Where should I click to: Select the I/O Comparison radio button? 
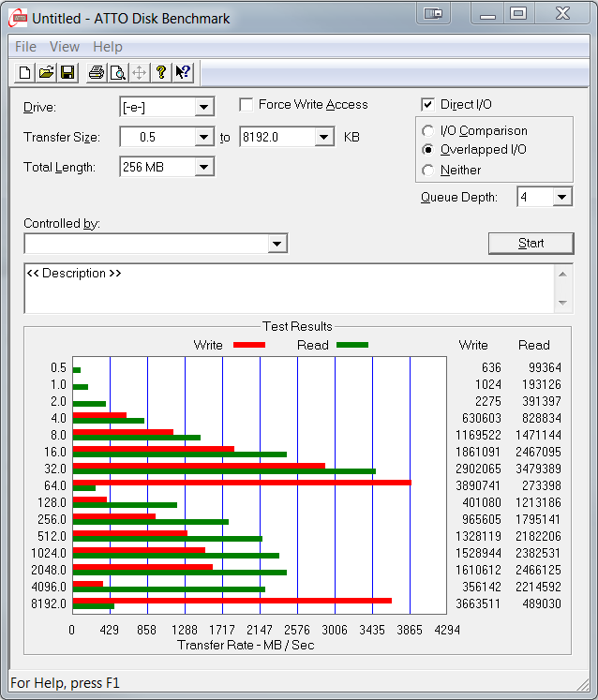pyautogui.click(x=428, y=131)
